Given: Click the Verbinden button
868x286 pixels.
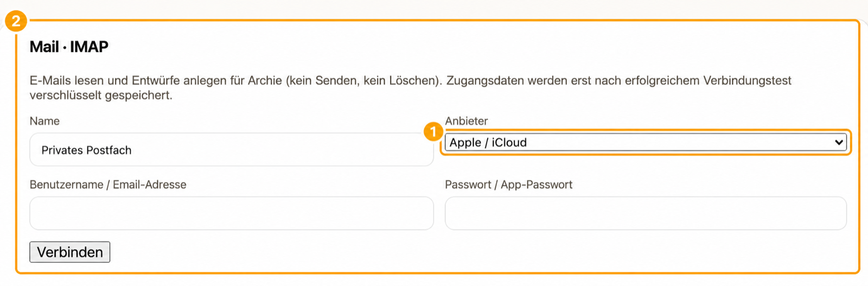Looking at the screenshot, I should point(70,252).
